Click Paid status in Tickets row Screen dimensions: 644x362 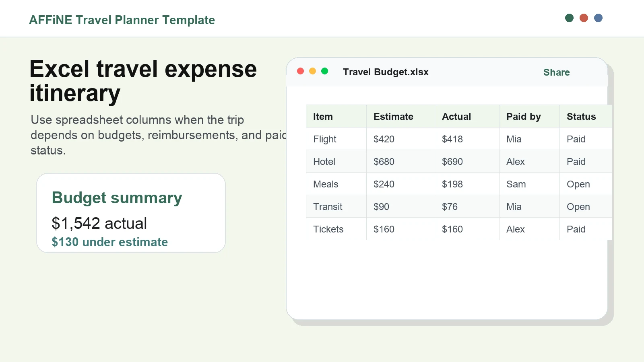coord(586,229)
